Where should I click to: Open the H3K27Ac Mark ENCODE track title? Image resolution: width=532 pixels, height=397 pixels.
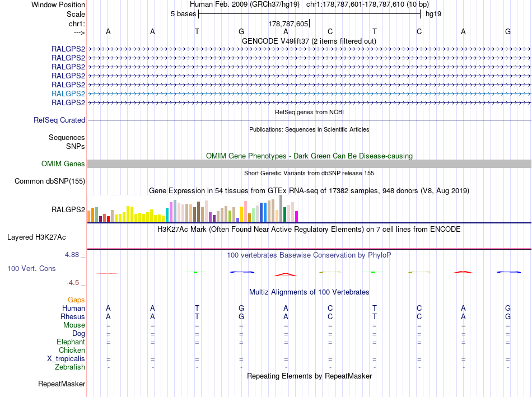point(309,230)
